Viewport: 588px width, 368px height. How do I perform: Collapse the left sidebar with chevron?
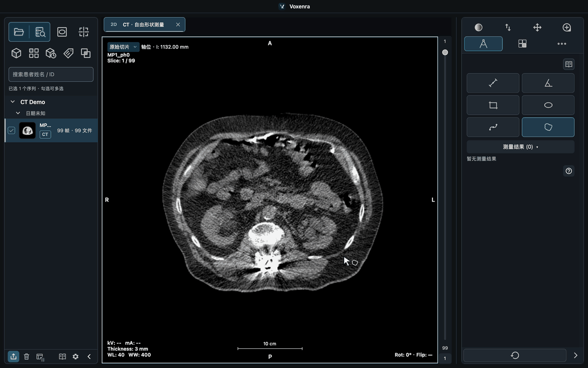[89, 356]
